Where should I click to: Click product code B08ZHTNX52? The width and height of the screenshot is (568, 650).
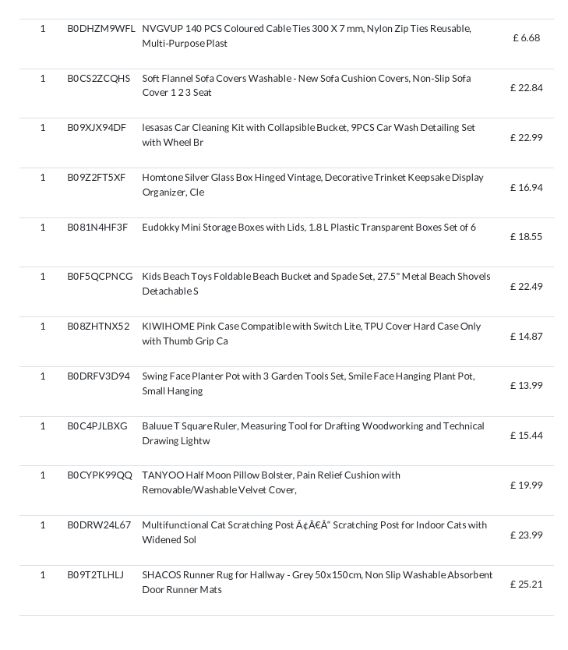[x=98, y=326]
